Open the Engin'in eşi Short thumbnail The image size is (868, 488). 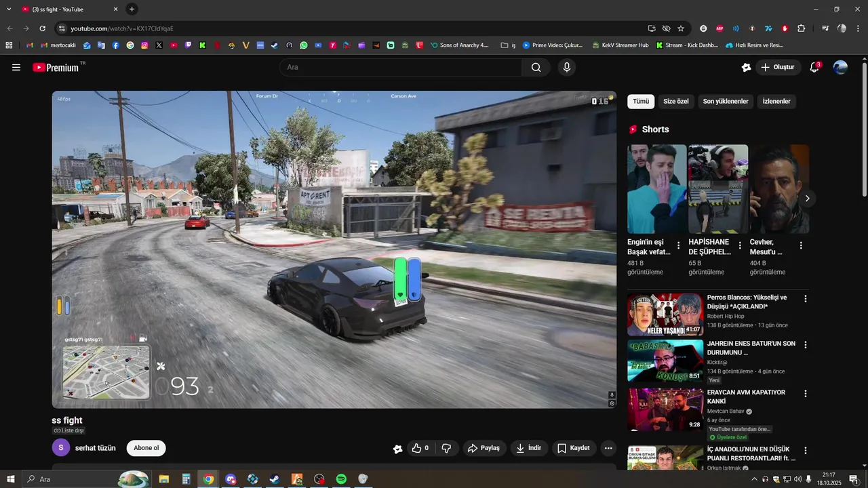point(656,189)
